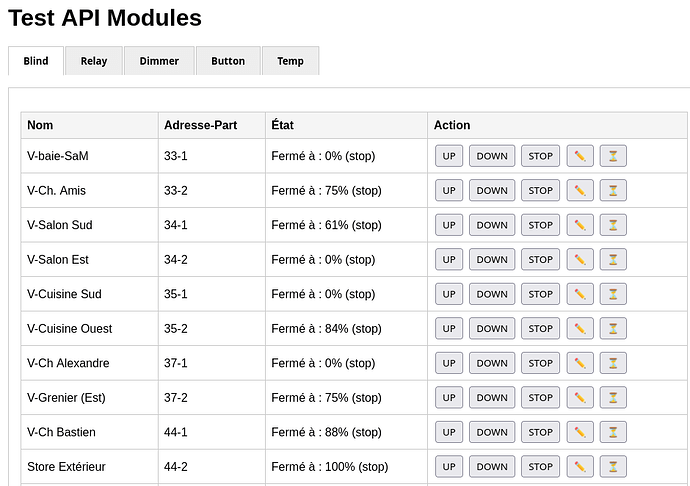Click UP for V-Salon Est
This screenshot has width=690, height=486.
point(449,260)
